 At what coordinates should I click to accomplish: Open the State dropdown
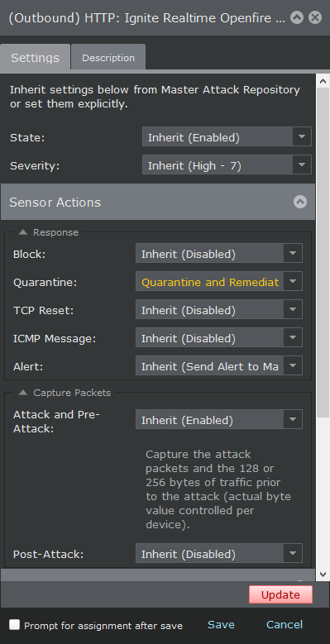(x=227, y=136)
